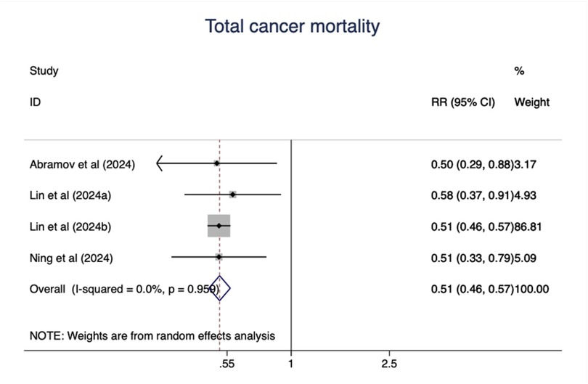The image size is (588, 384).
Task: Click the point estimate dot for Ning et al
Action: point(219,257)
